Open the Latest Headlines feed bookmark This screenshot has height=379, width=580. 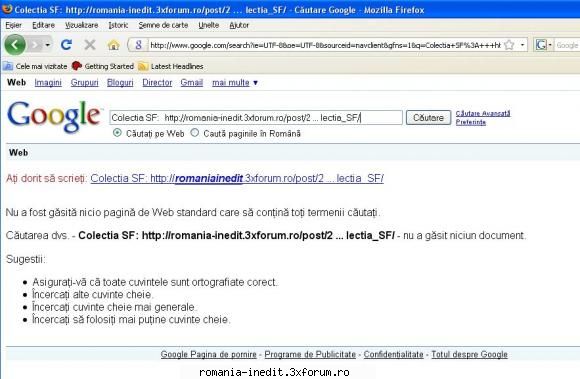171,66
